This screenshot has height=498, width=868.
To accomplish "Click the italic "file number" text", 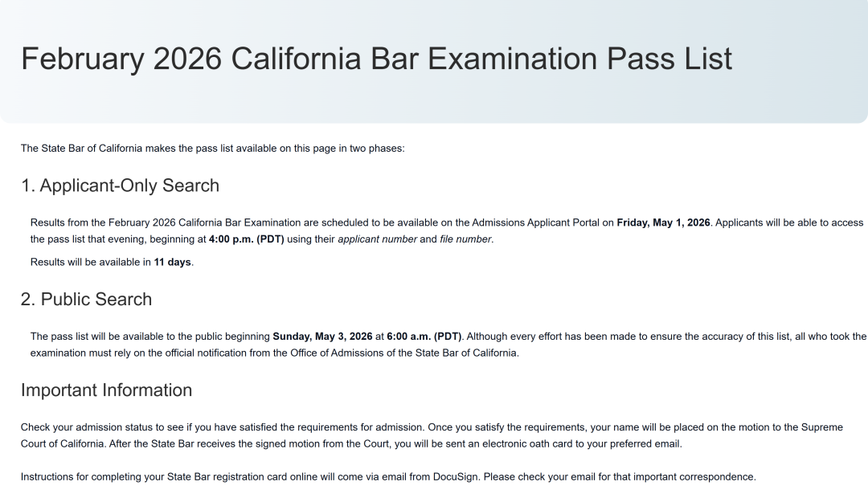I will coord(465,239).
